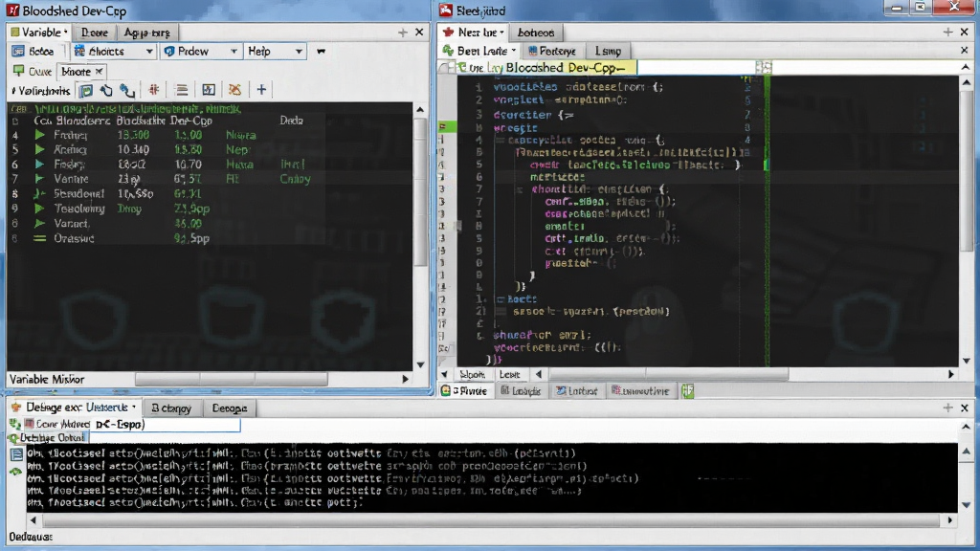Add a new tab in debug panel
Viewport: 980px width, 551px height.
coord(947,408)
